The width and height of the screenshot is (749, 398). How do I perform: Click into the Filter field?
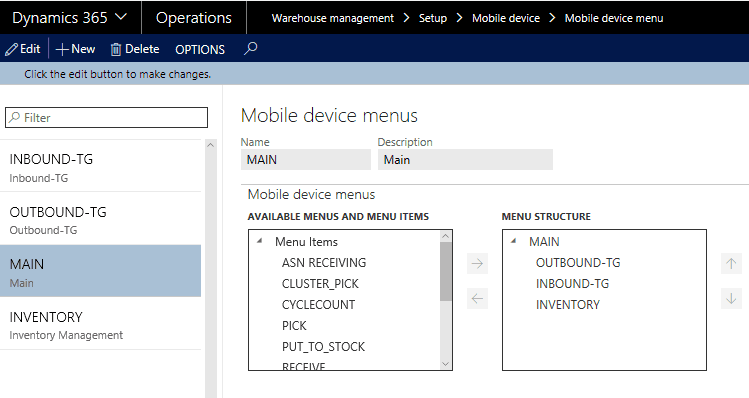(x=107, y=118)
